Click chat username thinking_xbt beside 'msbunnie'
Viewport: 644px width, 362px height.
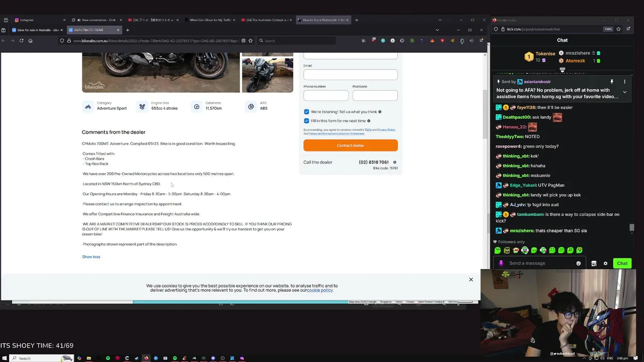(516, 175)
